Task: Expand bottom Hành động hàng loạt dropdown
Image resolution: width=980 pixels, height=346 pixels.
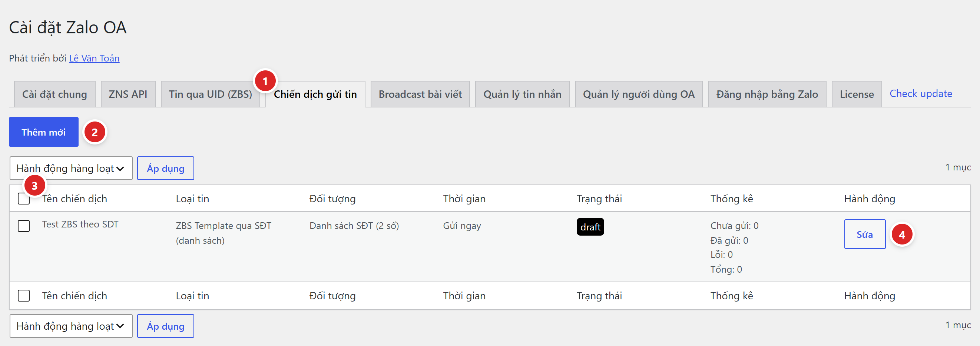Action: [71, 326]
